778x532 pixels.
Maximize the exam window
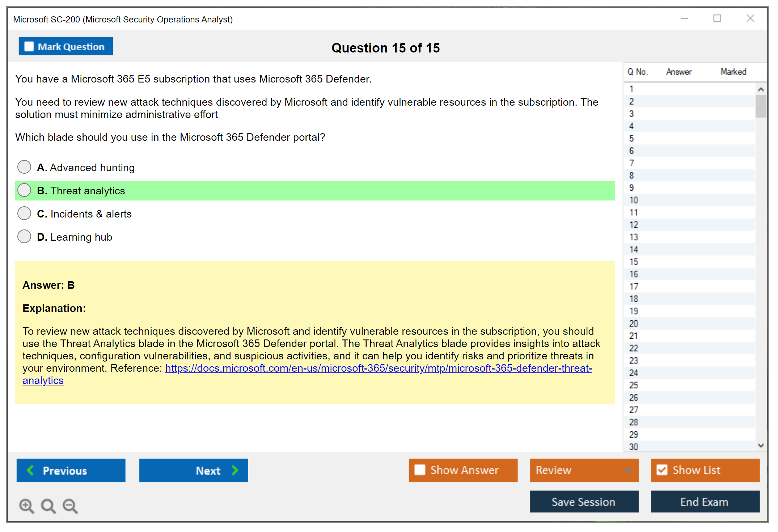[717, 18]
